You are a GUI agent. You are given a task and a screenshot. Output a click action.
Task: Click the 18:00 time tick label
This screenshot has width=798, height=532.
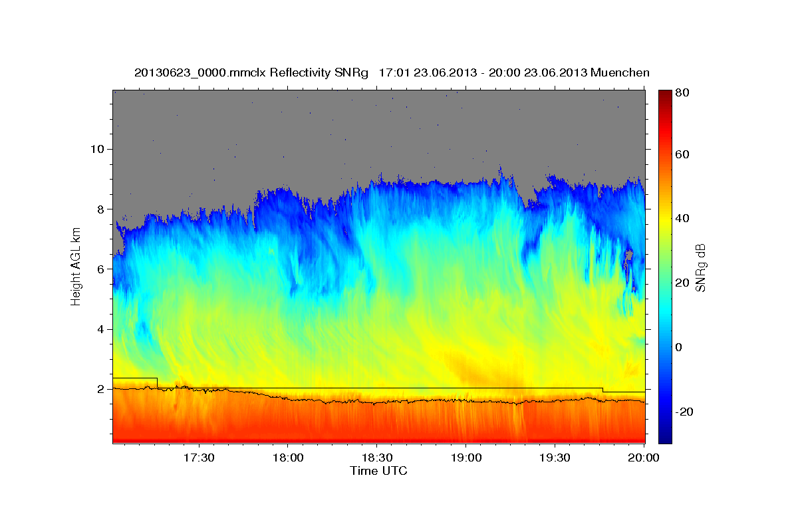[x=287, y=458]
